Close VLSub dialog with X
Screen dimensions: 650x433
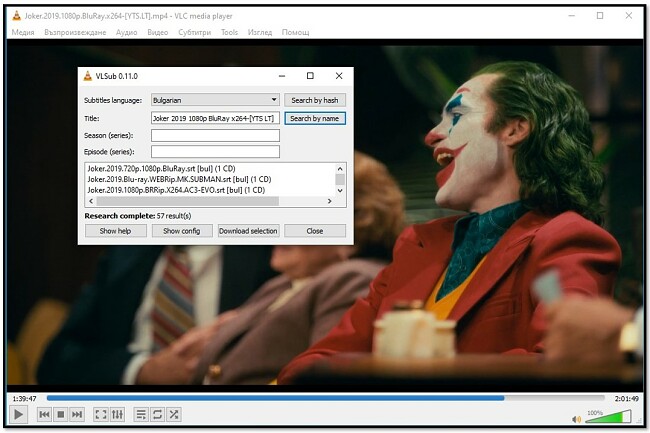(x=339, y=76)
